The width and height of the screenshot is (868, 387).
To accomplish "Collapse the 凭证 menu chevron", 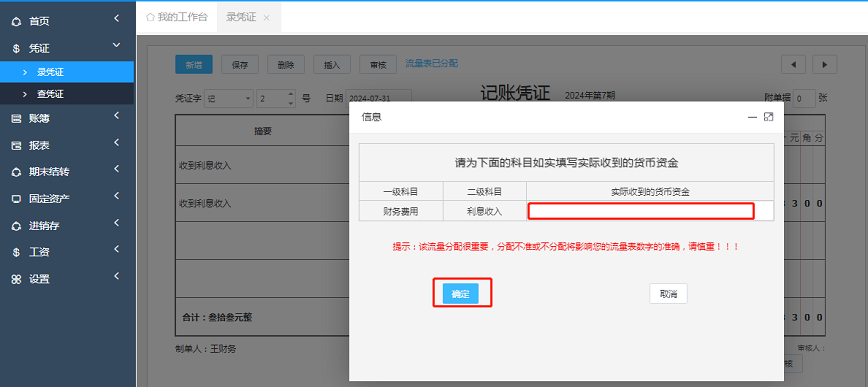I will [x=116, y=45].
